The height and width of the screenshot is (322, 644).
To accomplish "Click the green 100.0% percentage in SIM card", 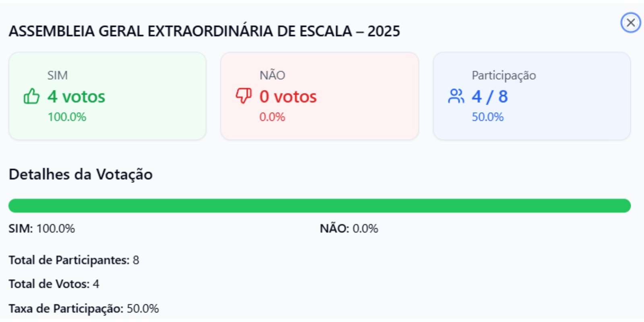I will tap(67, 117).
